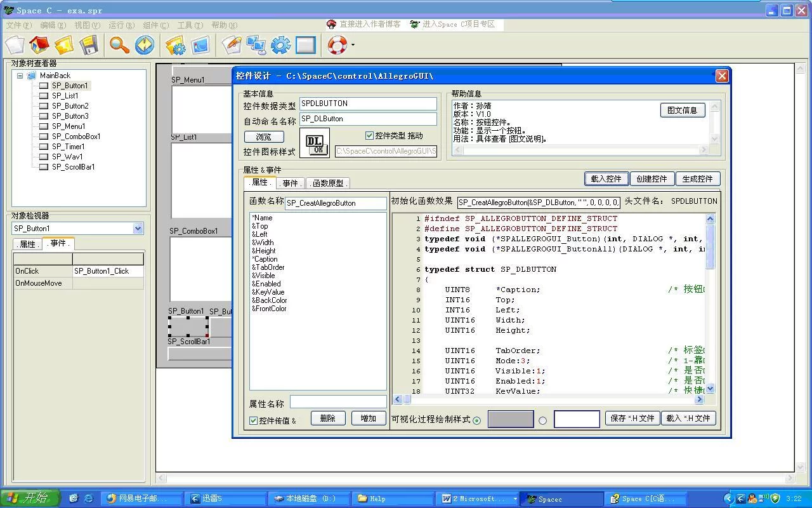
Task: Click the 删除 delete button
Action: [328, 418]
